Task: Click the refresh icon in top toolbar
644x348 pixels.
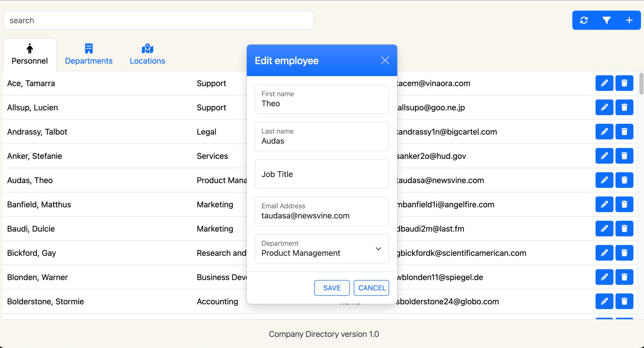Action: pyautogui.click(x=584, y=20)
